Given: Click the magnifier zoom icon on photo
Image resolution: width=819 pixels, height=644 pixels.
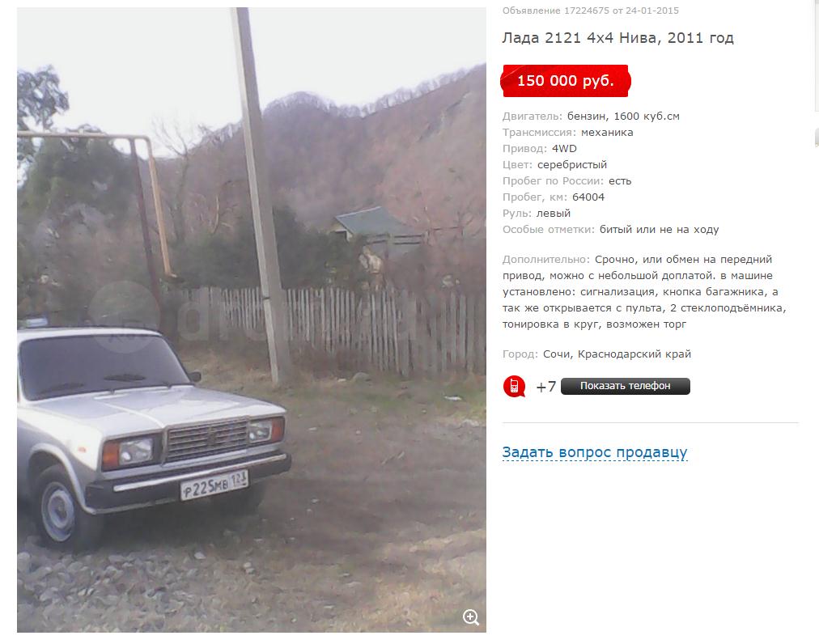Looking at the screenshot, I should coord(471,616).
